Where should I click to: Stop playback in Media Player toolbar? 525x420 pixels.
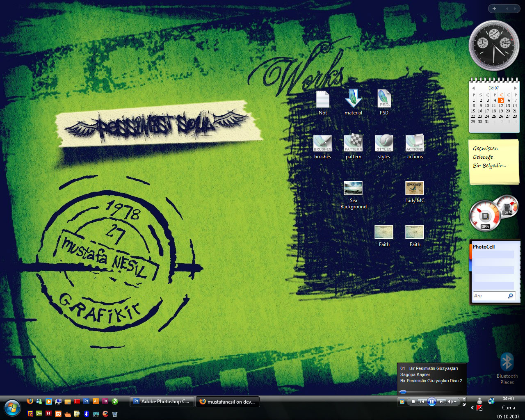413,402
